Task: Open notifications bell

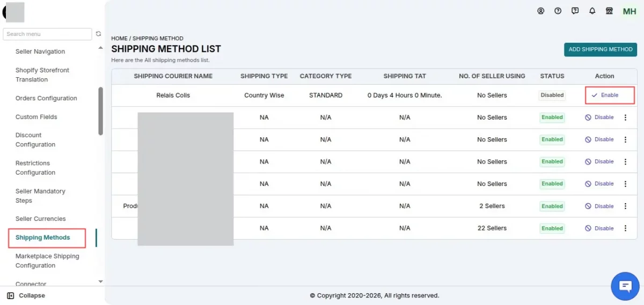Action: coord(592,11)
